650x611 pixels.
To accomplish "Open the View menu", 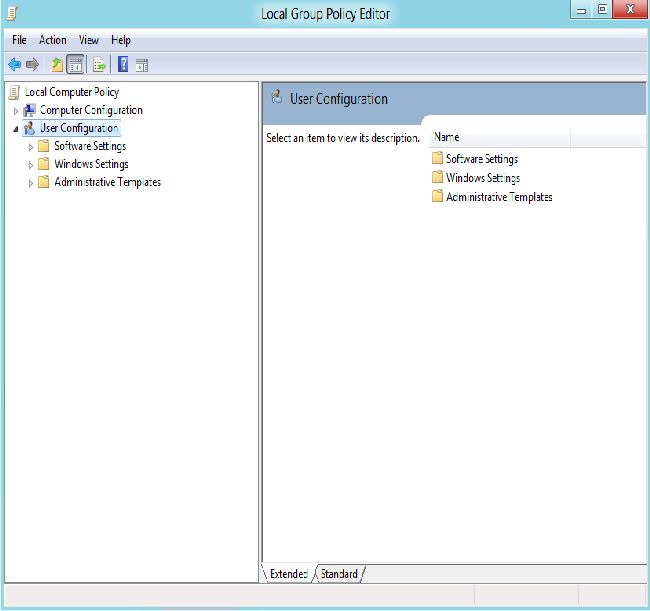I will click(x=89, y=40).
